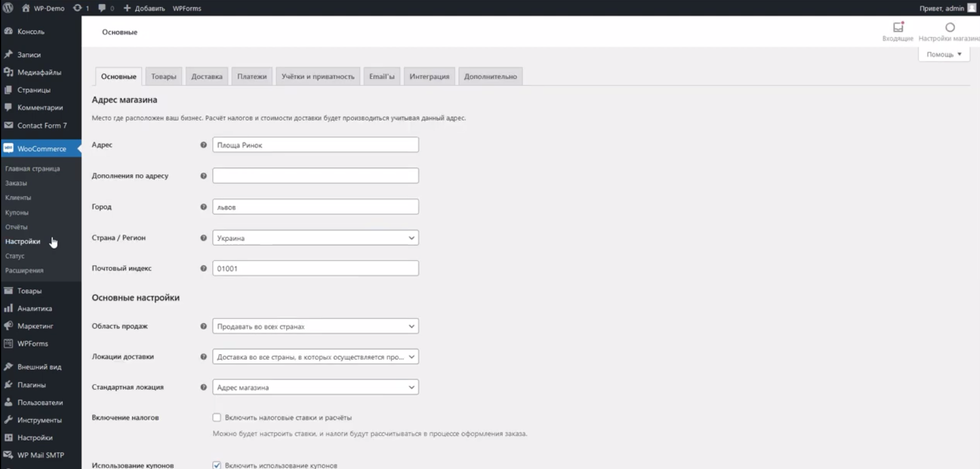Click the plus icon next to Добавить
This screenshot has height=469, width=980.
click(127, 8)
